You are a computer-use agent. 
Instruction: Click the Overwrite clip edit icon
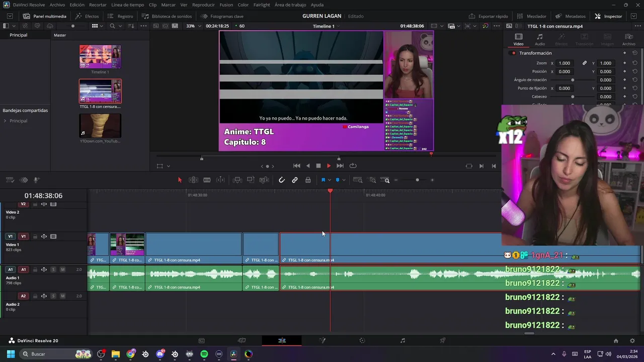coord(251,180)
